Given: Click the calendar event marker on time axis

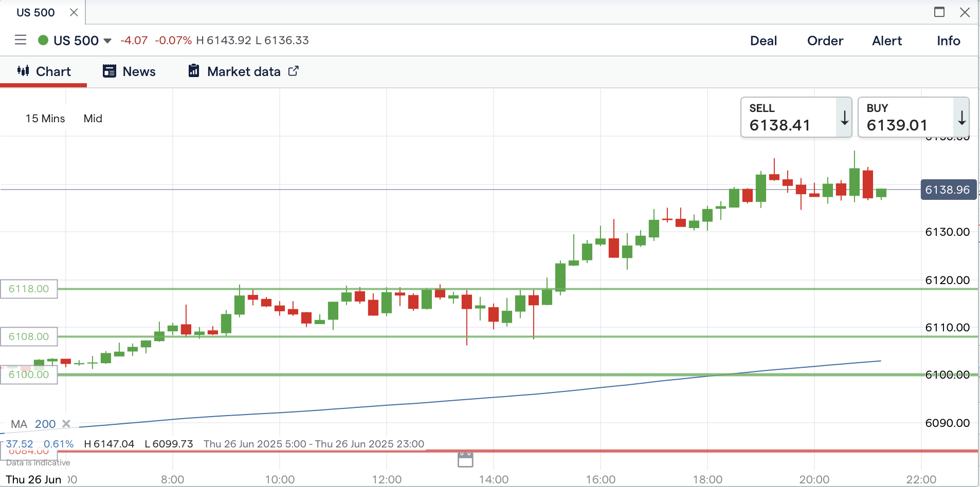Looking at the screenshot, I should (x=465, y=460).
